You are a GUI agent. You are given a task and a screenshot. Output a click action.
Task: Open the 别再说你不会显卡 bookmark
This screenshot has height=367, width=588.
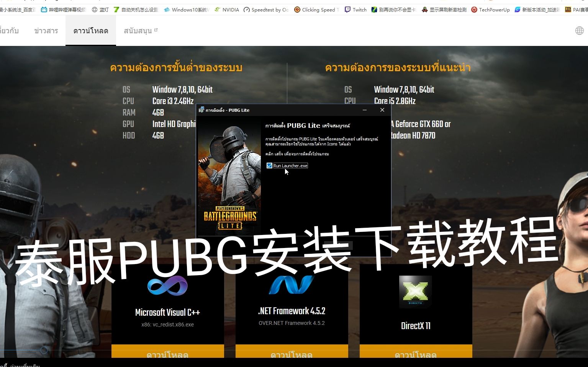point(393,10)
